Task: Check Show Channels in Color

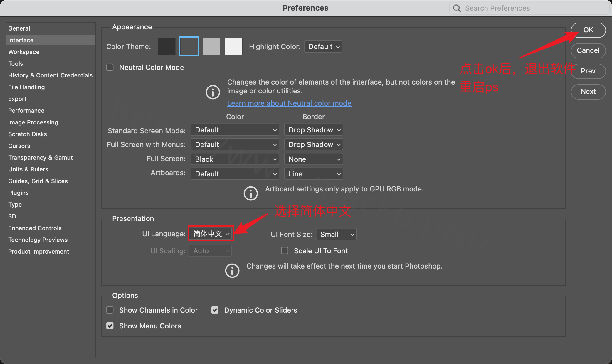Action: click(110, 310)
